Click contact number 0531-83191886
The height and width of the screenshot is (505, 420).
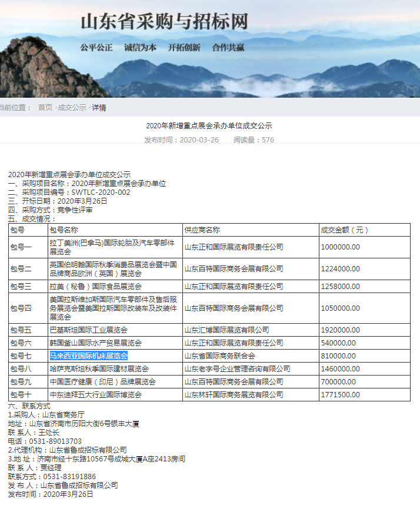click(x=69, y=477)
